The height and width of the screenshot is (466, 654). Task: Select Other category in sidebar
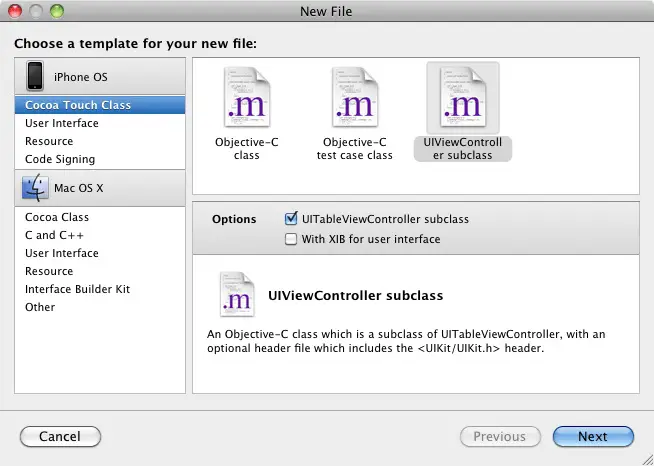[x=100, y=307]
